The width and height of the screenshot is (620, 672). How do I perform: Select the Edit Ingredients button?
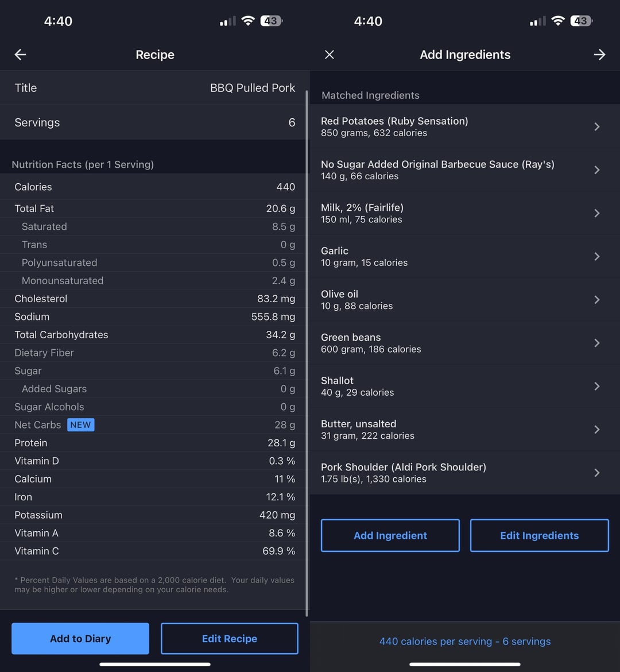pyautogui.click(x=540, y=535)
